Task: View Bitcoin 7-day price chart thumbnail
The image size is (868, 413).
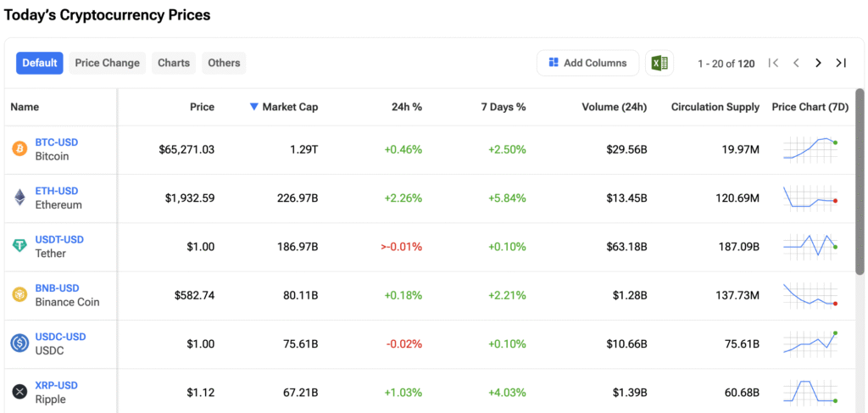Action: click(x=810, y=149)
